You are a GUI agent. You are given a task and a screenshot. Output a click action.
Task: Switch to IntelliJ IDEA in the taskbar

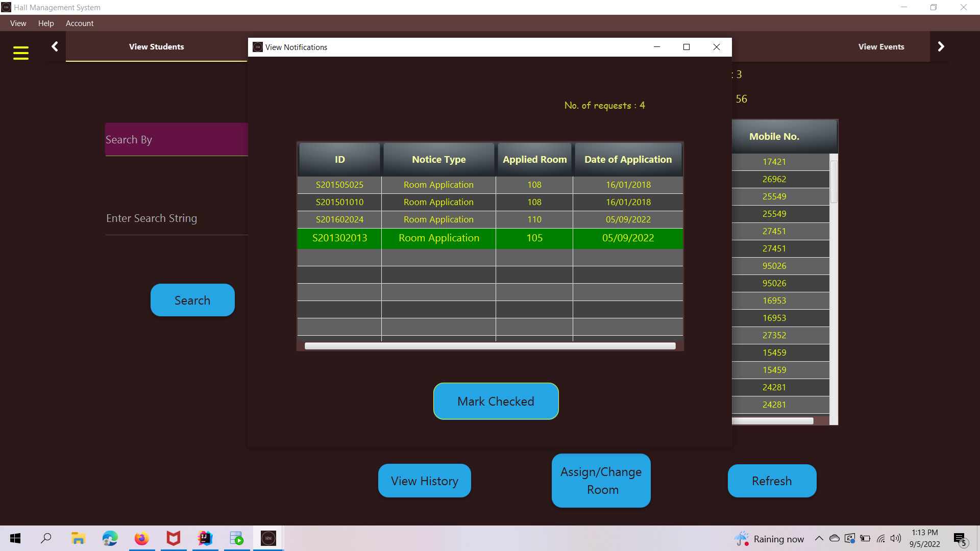(205, 538)
